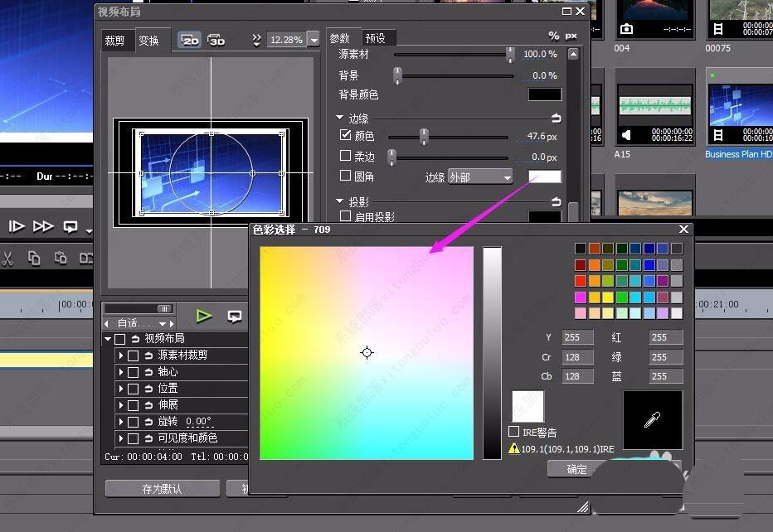Reset 视频布局 keyframe row
Viewport: 773px width, 532px height.
click(x=135, y=339)
